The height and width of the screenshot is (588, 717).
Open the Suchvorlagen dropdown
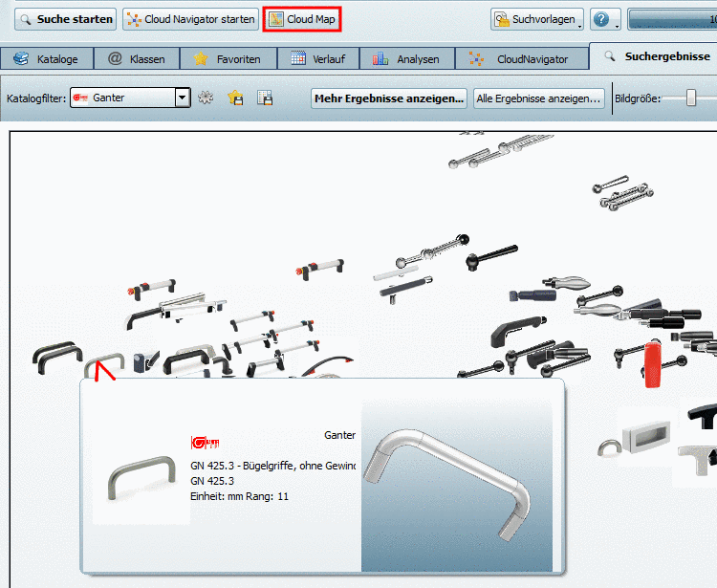tap(537, 19)
